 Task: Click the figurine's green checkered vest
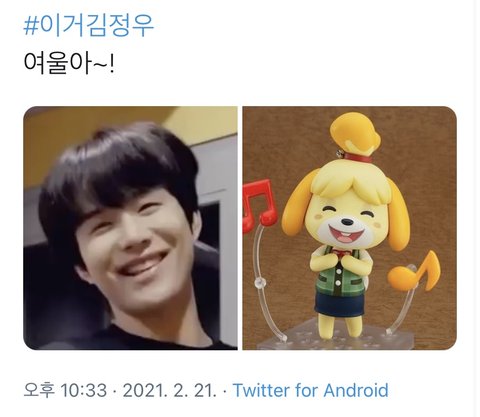click(338, 273)
